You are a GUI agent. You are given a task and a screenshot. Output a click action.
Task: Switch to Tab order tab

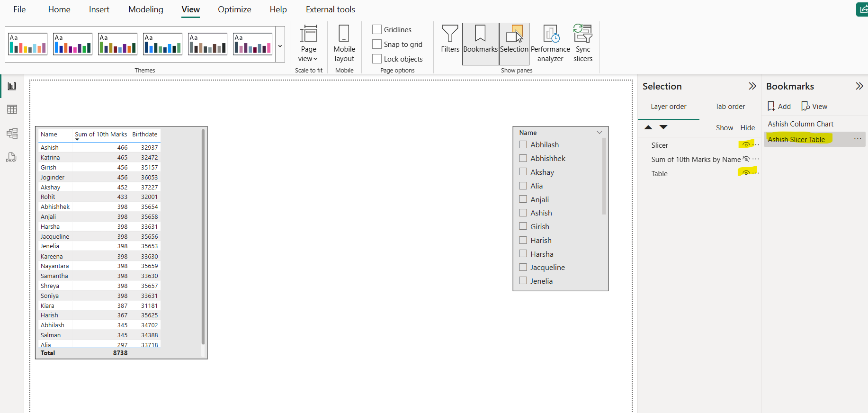(x=730, y=107)
